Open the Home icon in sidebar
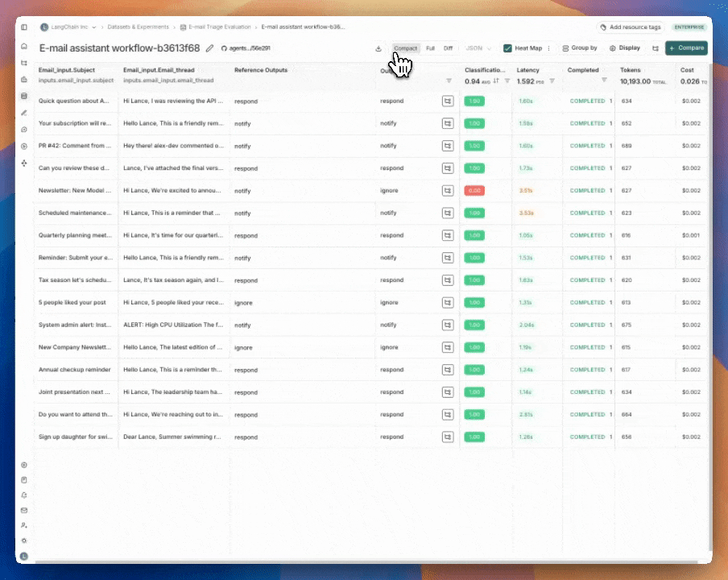The image size is (728, 580). [24, 46]
